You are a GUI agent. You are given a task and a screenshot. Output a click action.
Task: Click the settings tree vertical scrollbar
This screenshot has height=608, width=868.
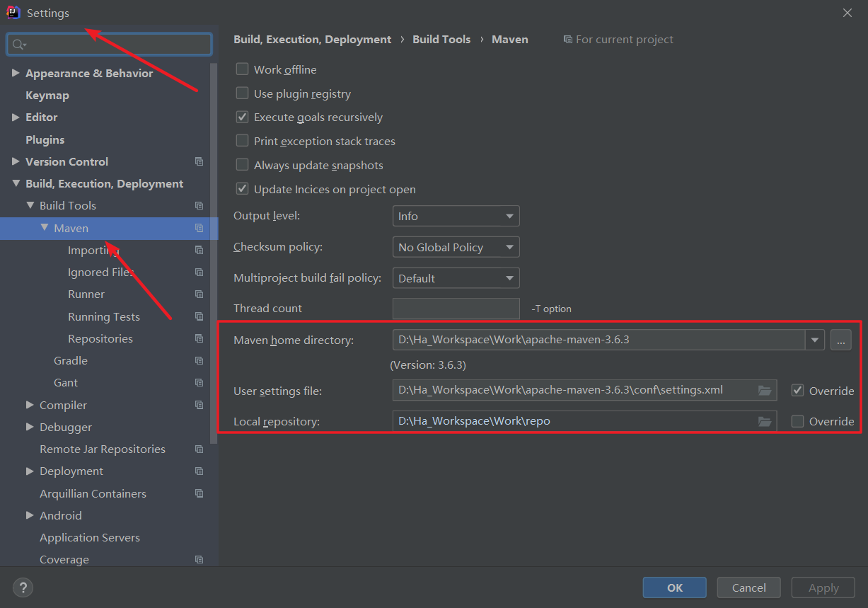(x=214, y=253)
